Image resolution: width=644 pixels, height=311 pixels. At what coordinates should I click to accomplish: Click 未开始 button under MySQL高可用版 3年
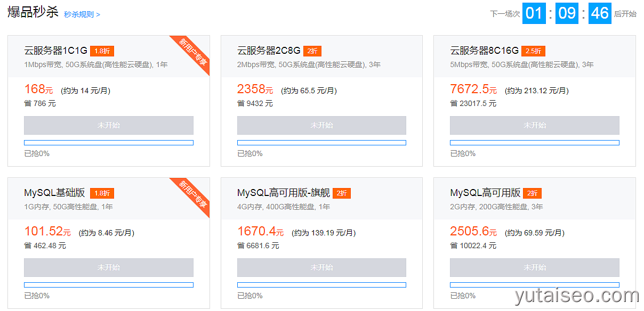tap(535, 267)
